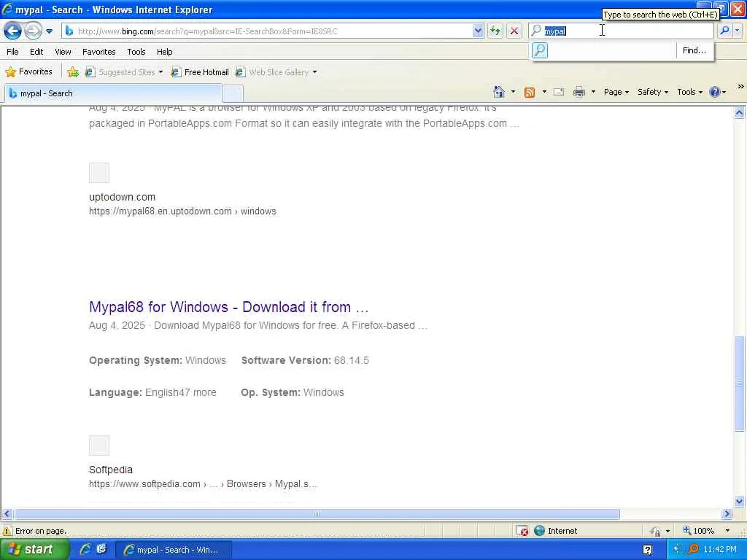Click the Softpedia favicon placeholder
Screen dimensions: 747x560
point(99,446)
